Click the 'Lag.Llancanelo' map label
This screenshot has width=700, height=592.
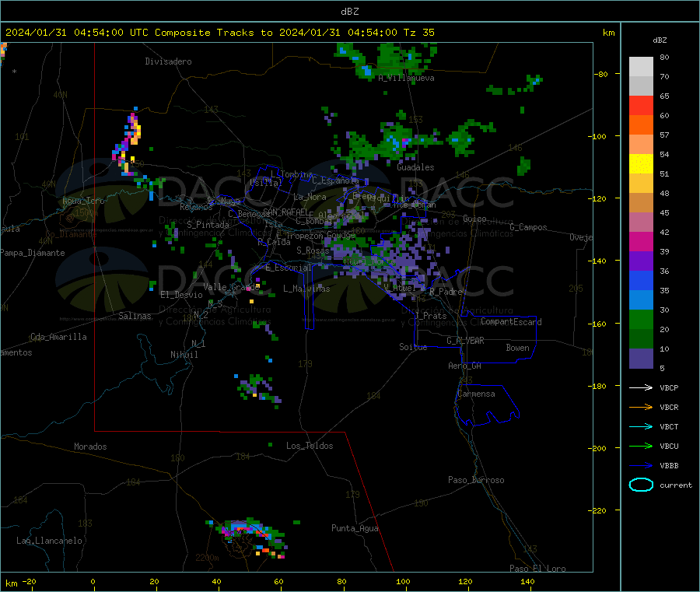click(x=49, y=541)
